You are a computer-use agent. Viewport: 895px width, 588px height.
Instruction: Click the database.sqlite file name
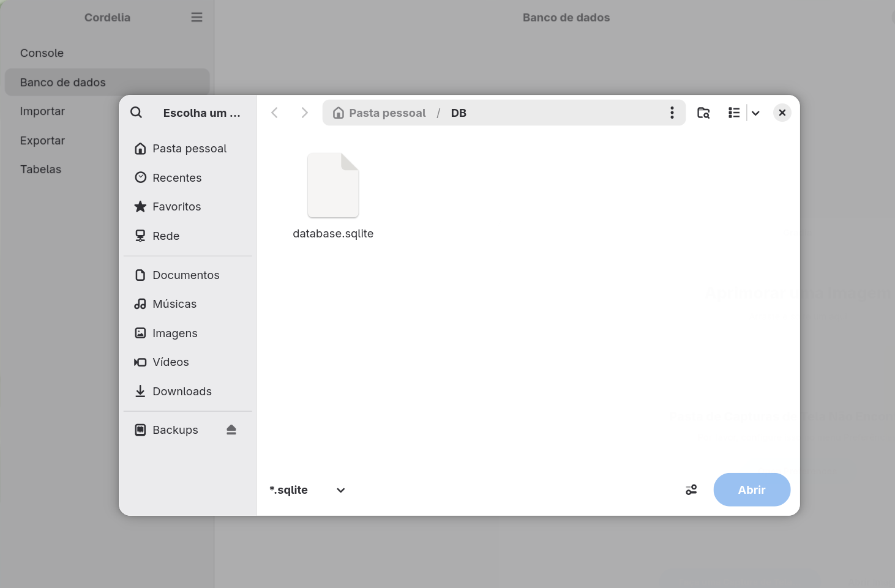tap(333, 234)
